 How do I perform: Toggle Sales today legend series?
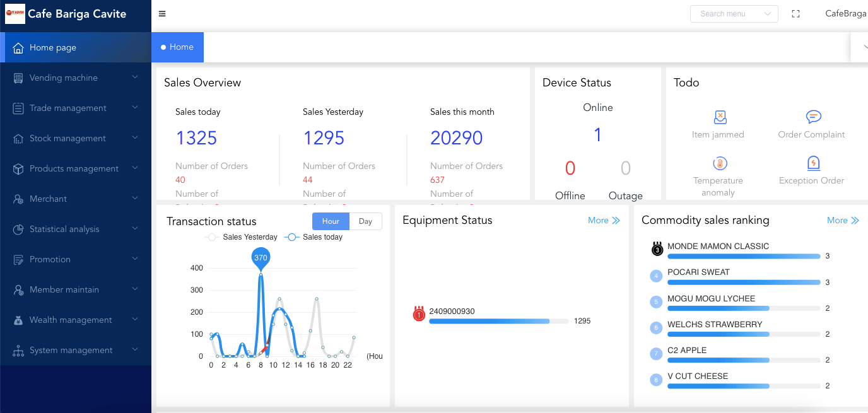click(x=314, y=237)
